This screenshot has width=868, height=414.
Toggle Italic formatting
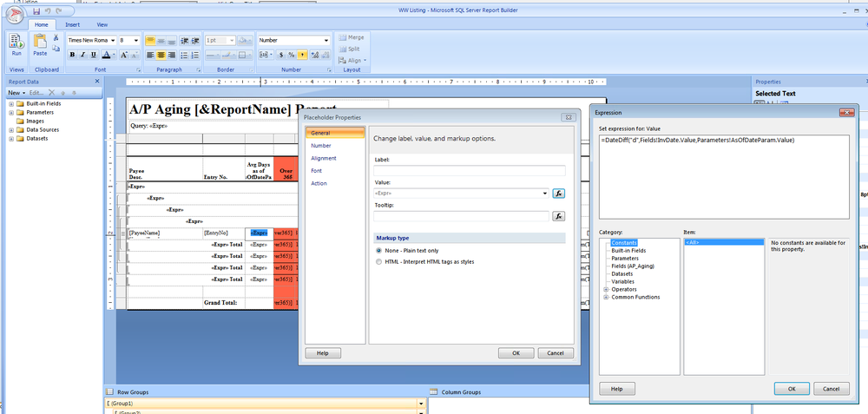83,55
